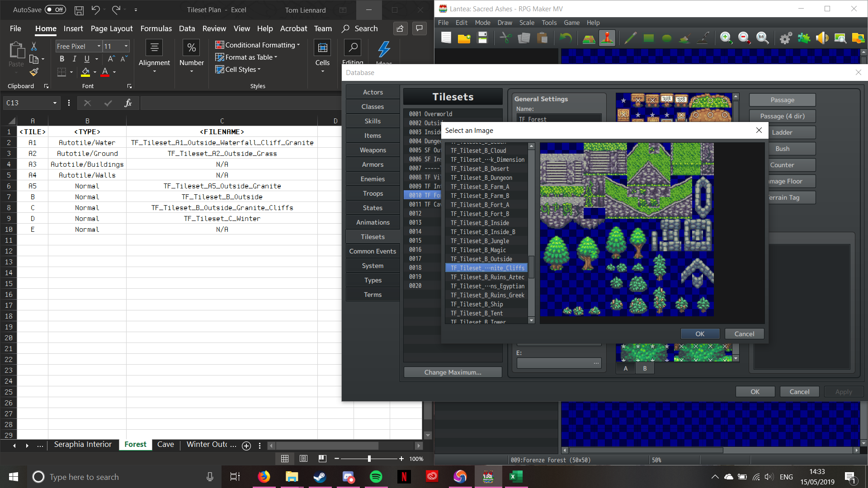Toggle the AutoSave switch in Excel

[x=55, y=10]
